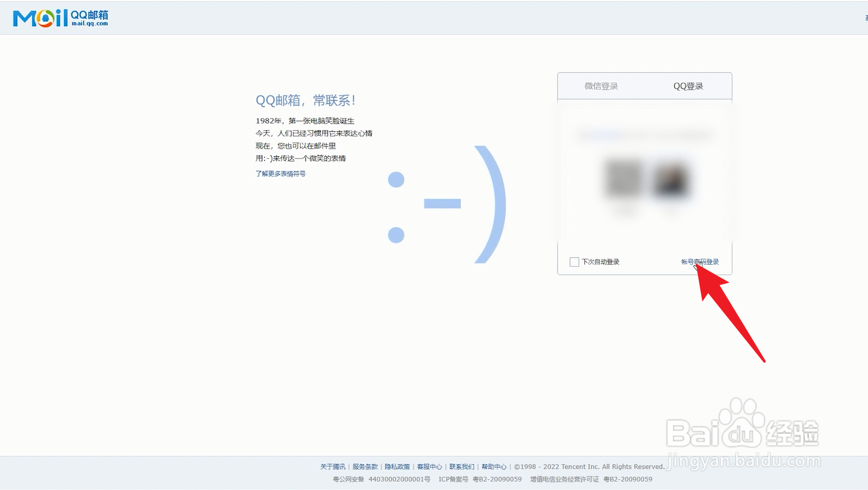Click the QQ Mail logo

point(60,18)
